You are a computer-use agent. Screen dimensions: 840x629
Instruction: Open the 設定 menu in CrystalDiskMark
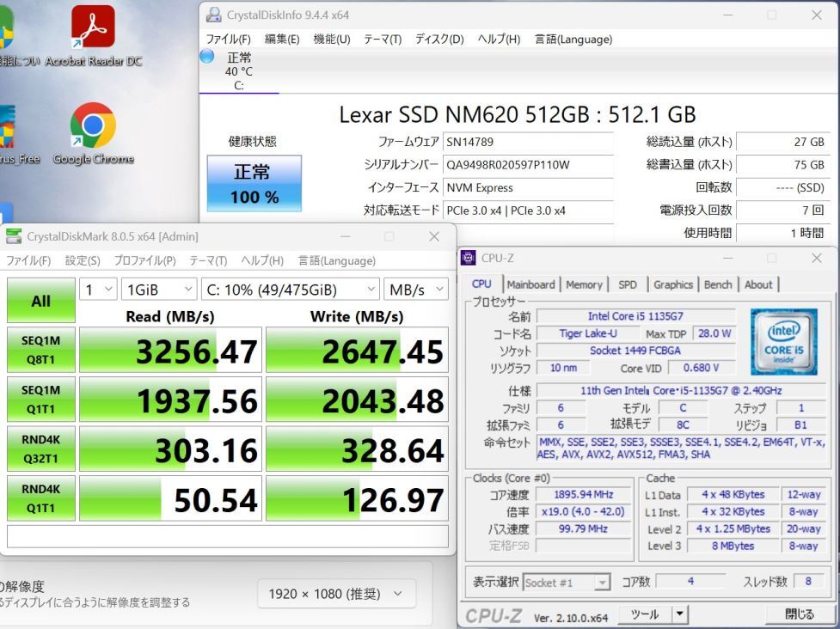coord(82,260)
